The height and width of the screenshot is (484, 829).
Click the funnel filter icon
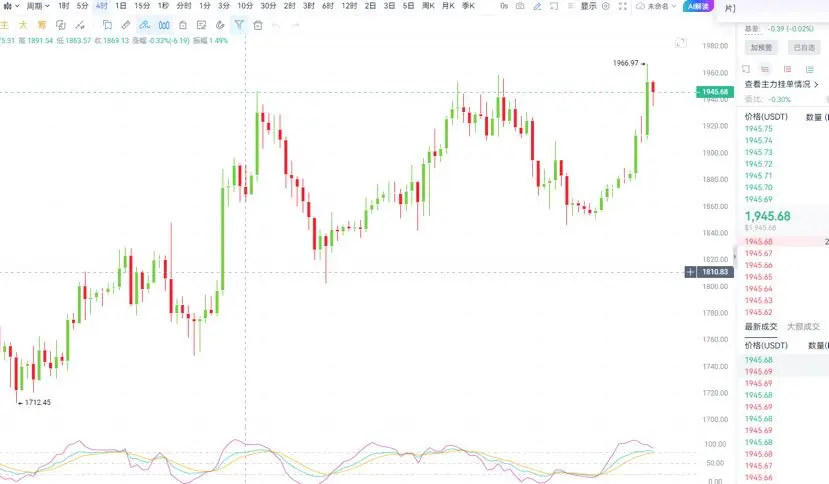click(x=239, y=25)
